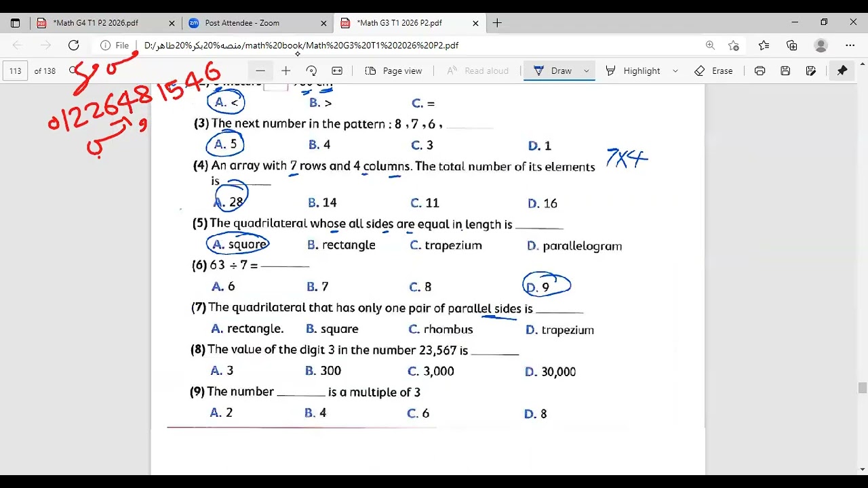Save the PDF as a copy
The width and height of the screenshot is (868, 488).
pos(811,70)
